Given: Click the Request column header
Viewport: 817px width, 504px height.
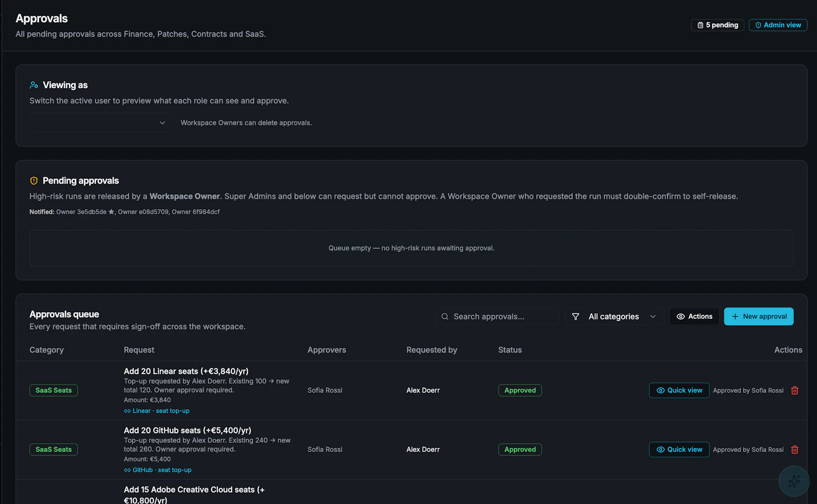Looking at the screenshot, I should [139, 350].
